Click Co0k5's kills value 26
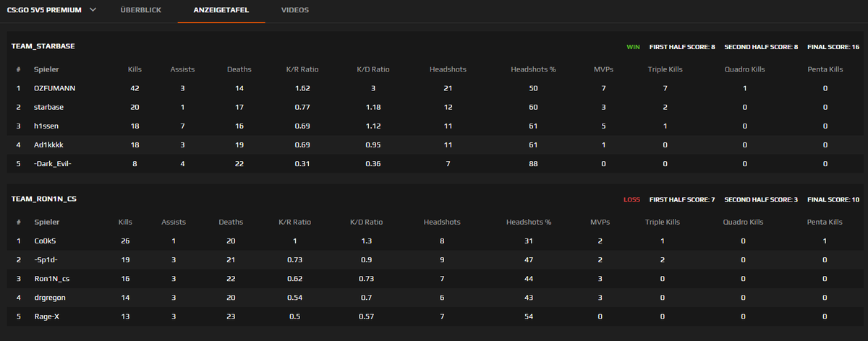 126,241
